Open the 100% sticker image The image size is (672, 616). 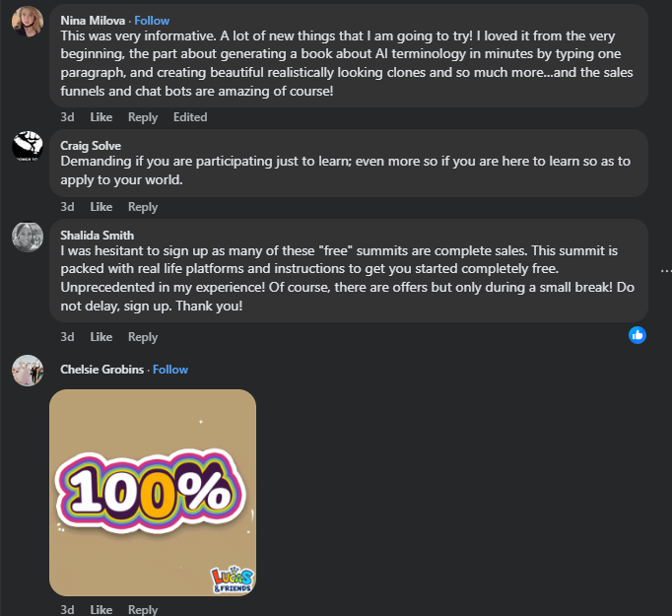click(153, 493)
